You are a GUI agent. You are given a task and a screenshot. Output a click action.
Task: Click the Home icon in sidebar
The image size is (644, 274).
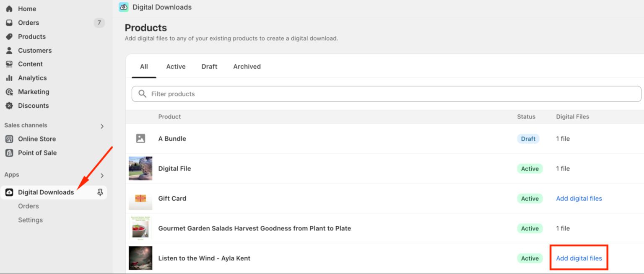pyautogui.click(x=9, y=9)
